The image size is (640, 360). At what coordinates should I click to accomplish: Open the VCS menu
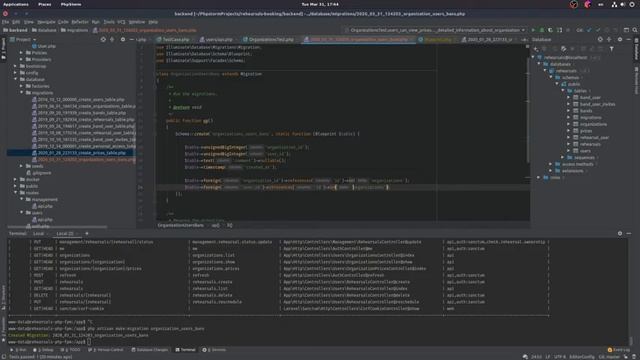click(x=121, y=22)
